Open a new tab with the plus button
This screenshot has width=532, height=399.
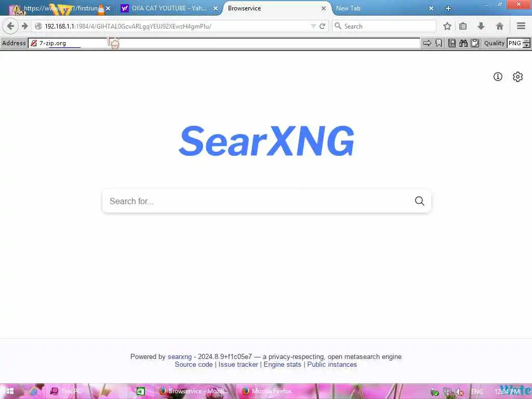(448, 8)
